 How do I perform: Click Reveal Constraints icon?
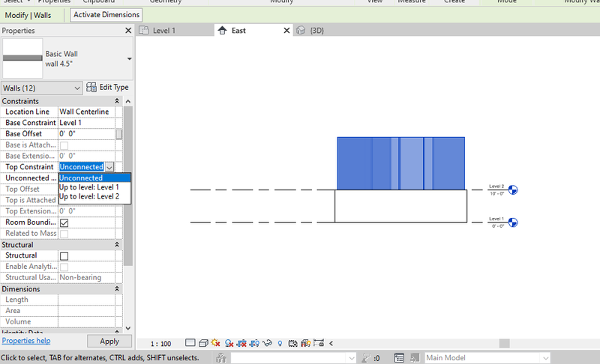318,342
